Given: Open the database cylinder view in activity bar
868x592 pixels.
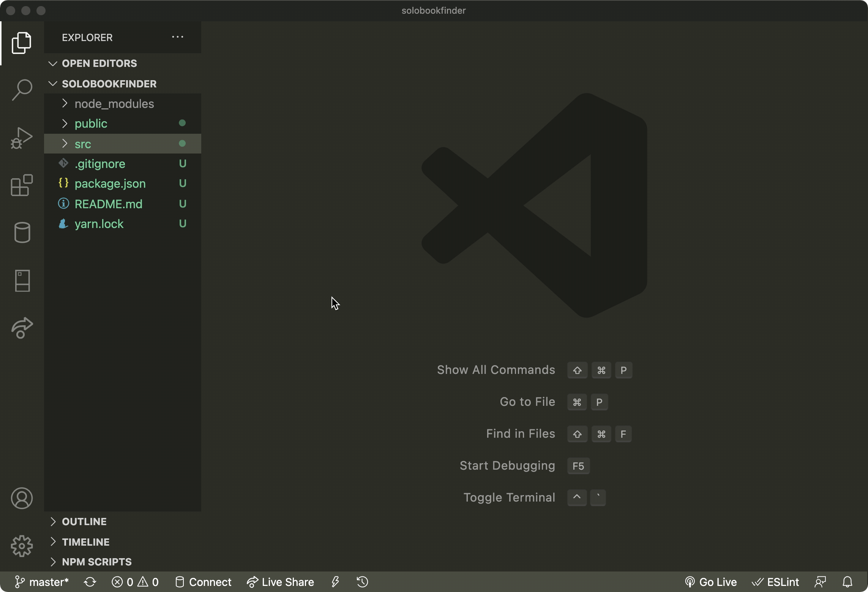Looking at the screenshot, I should [x=22, y=232].
